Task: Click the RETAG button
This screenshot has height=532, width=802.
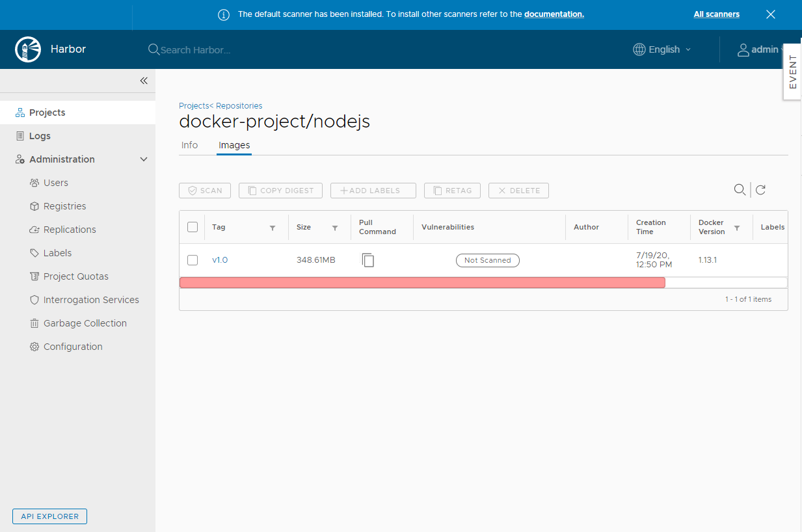Action: [x=452, y=191]
